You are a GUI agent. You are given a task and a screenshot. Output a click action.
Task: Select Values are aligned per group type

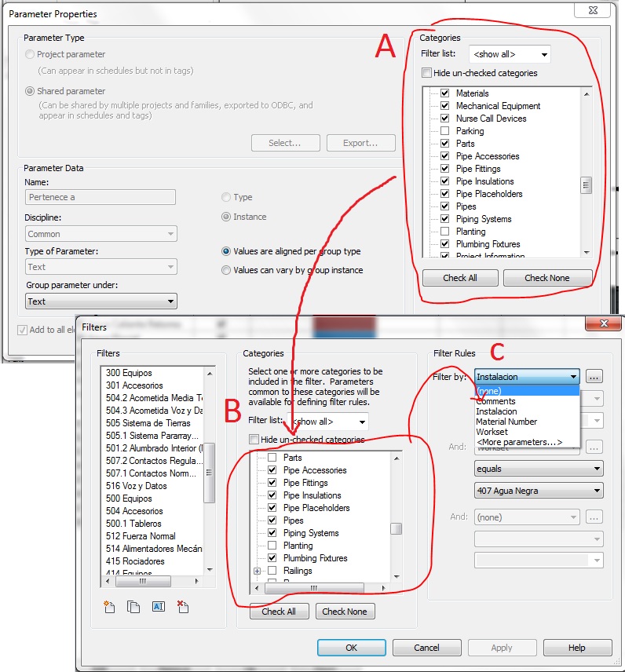pos(226,251)
